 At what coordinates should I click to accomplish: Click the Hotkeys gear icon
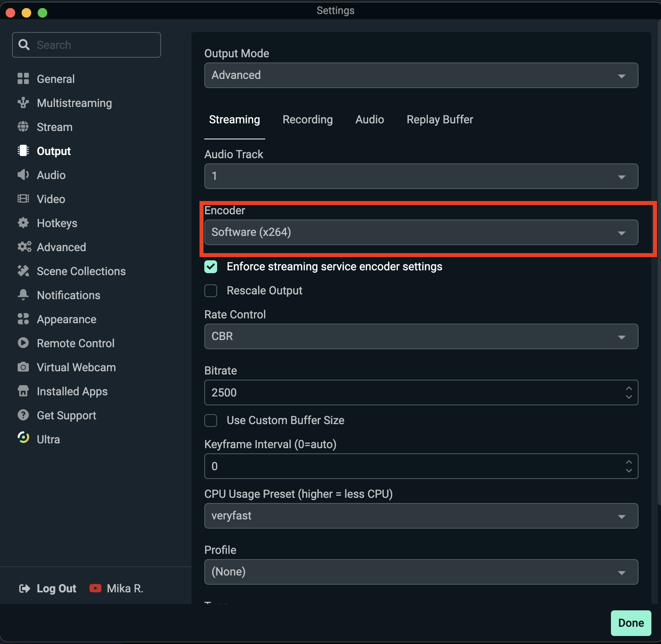click(23, 223)
